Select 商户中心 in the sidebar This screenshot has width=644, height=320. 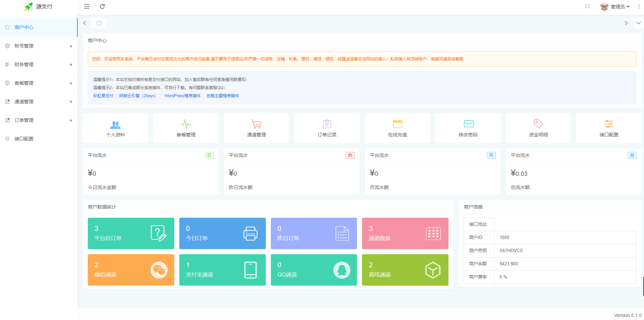coord(39,27)
